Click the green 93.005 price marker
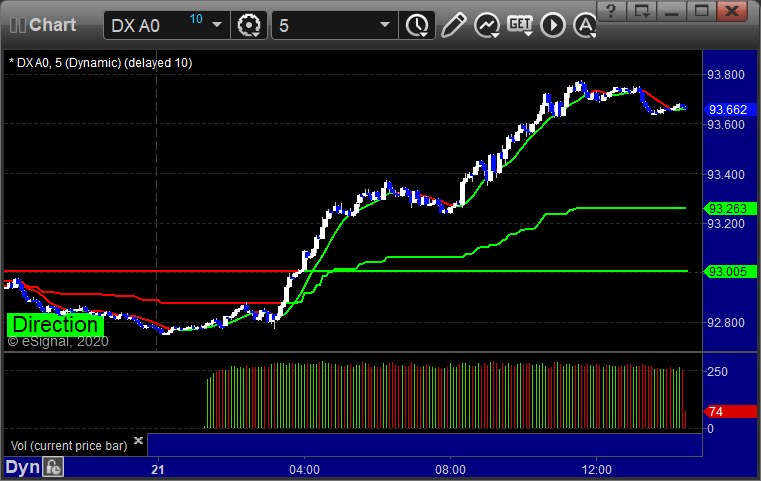Image resolution: width=761 pixels, height=481 pixels. tap(730, 271)
